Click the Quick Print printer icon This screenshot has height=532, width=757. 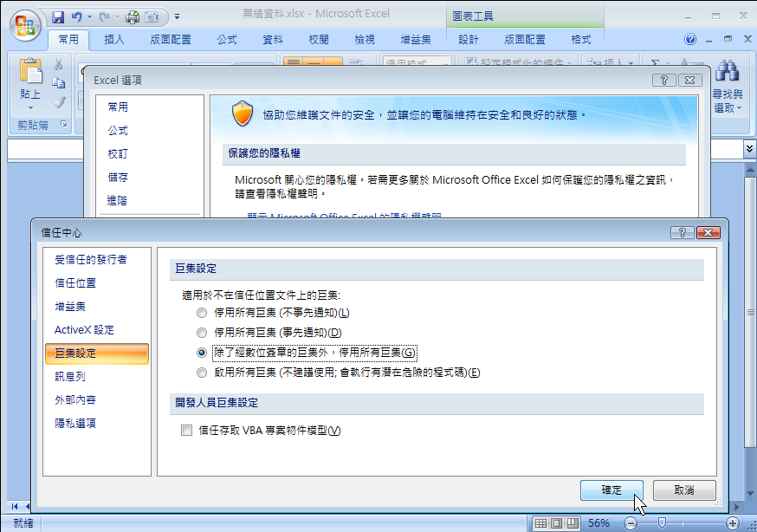click(133, 17)
